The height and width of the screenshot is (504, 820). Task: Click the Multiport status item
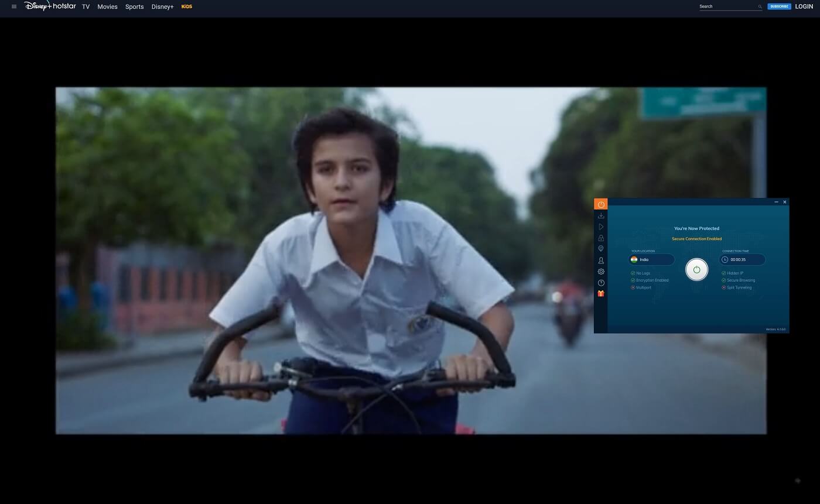click(641, 287)
